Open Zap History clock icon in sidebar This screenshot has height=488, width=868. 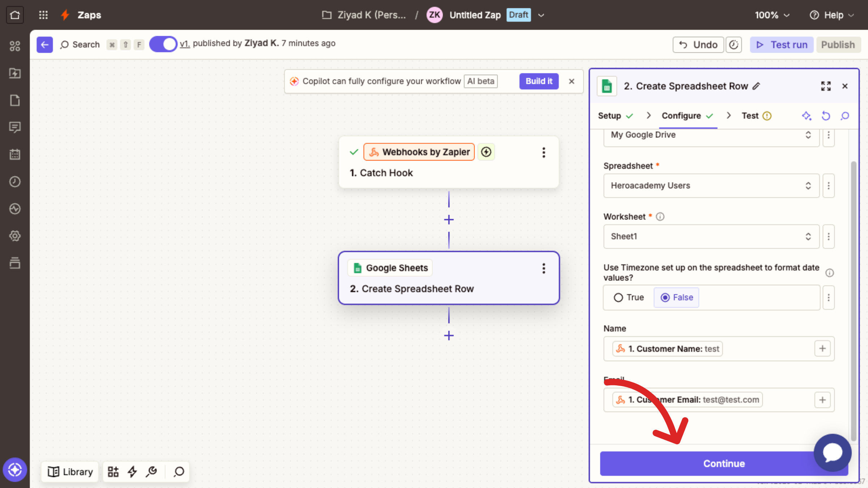point(15,181)
